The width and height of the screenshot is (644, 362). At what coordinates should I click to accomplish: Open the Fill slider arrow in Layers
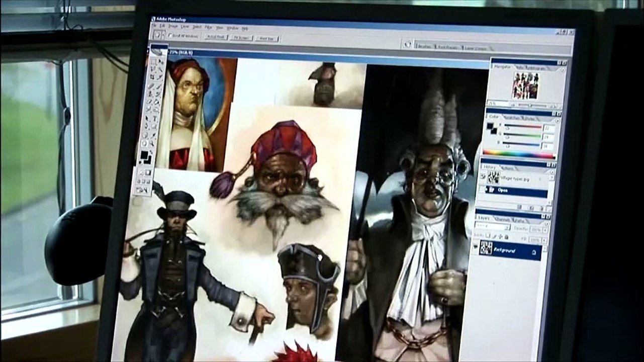544,239
